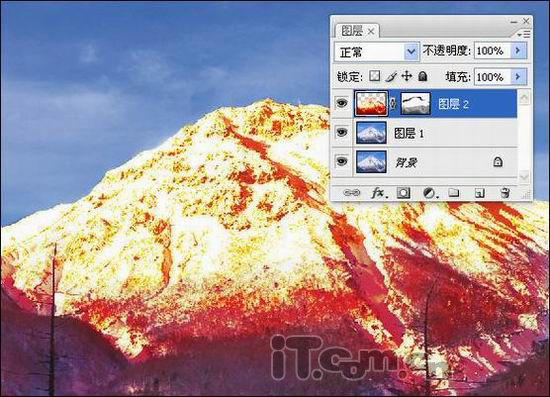Image resolution: width=550 pixels, height=397 pixels.
Task: Open layers panel options menu
Action: (x=525, y=34)
